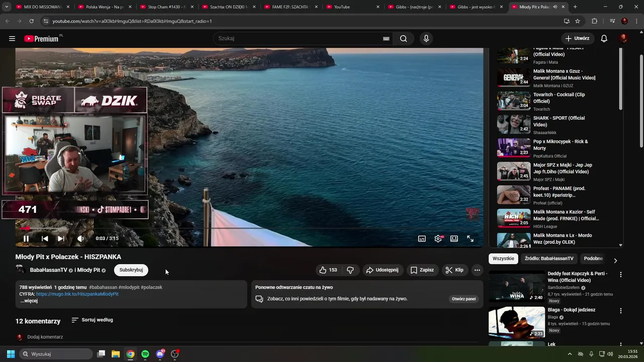Seek on the video progress bar
The height and width of the screenshot is (362, 644).
click(x=249, y=228)
